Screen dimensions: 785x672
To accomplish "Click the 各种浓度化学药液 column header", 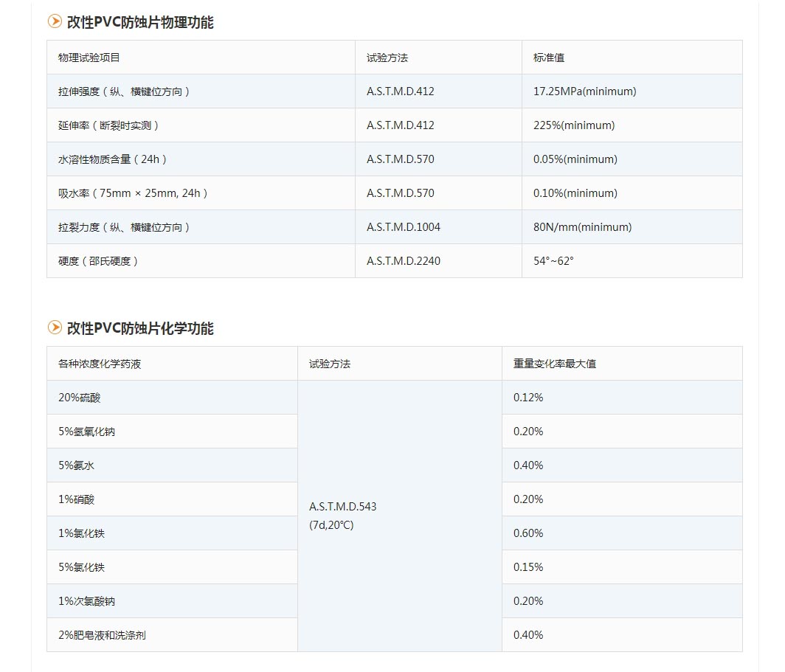I will (100, 364).
